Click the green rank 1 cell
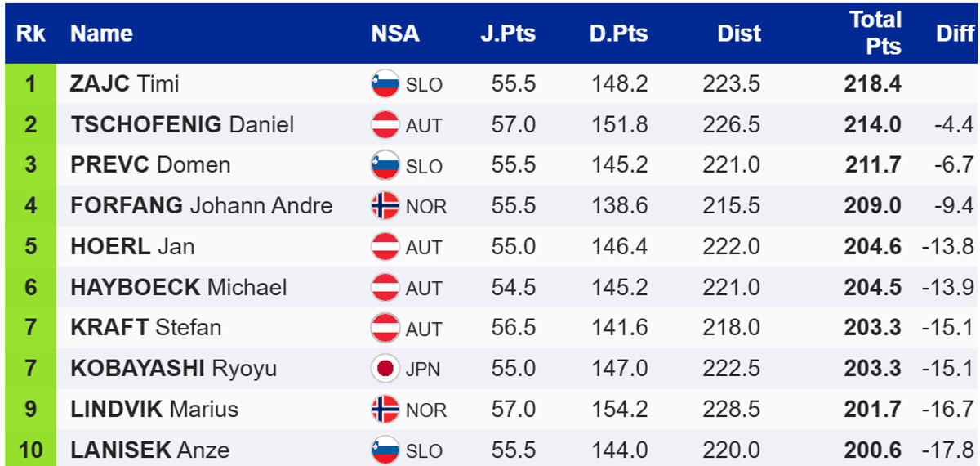The image size is (980, 466). 30,84
